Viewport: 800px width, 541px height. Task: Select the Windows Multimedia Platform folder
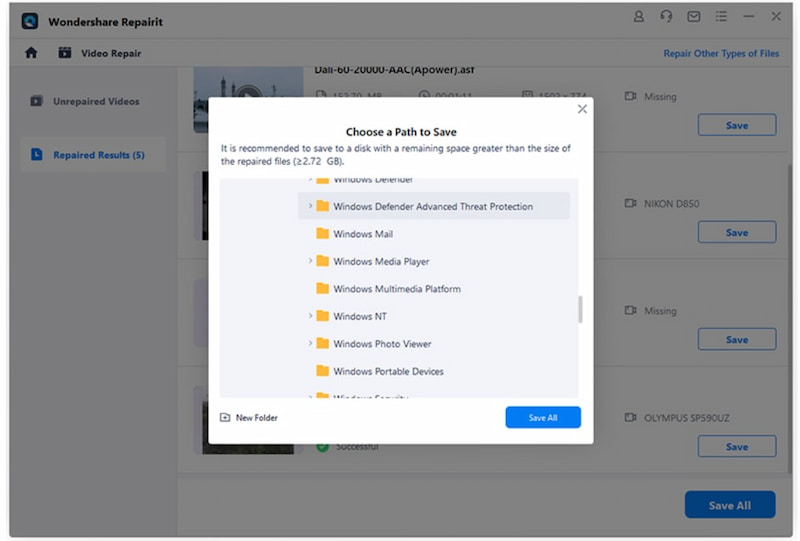point(396,289)
